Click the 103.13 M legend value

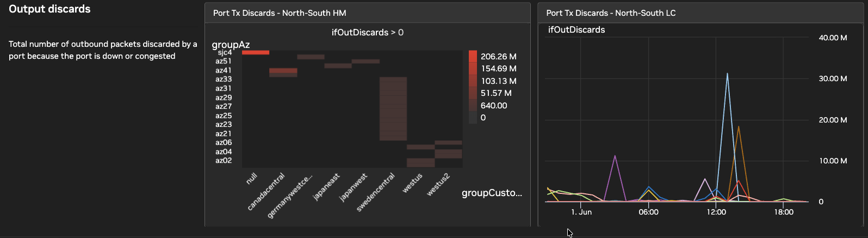tap(499, 81)
